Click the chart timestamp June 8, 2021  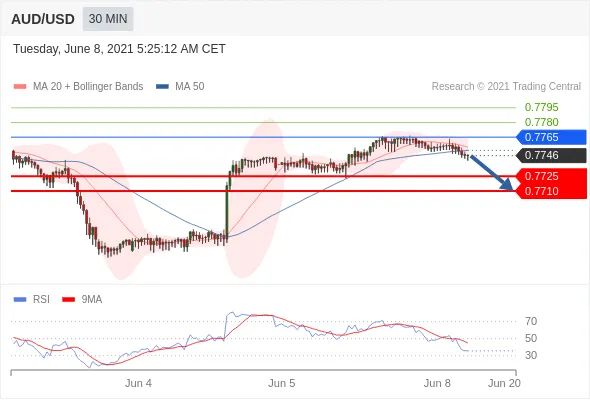click(x=99, y=49)
